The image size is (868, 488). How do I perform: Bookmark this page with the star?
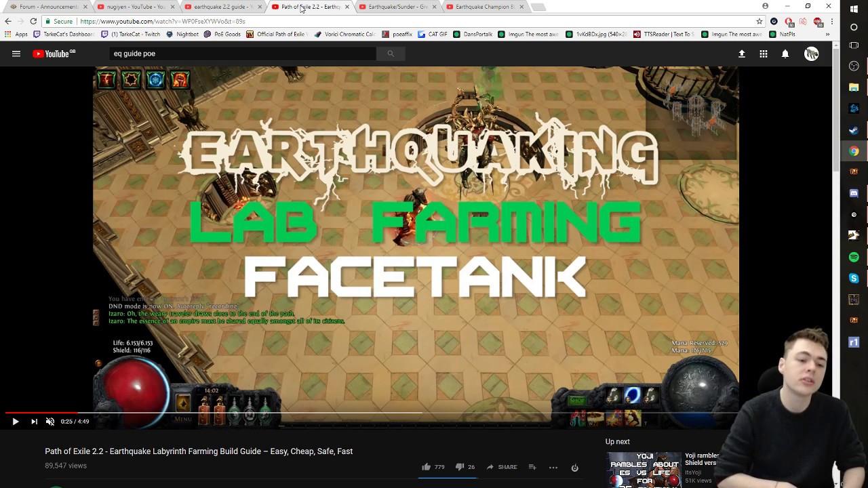[x=759, y=22]
